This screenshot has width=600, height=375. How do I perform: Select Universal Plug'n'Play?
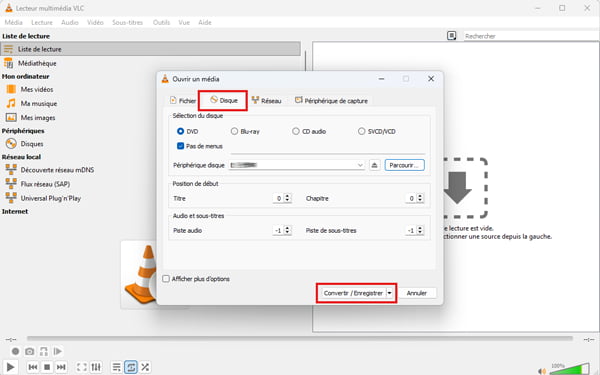pyautogui.click(x=50, y=198)
